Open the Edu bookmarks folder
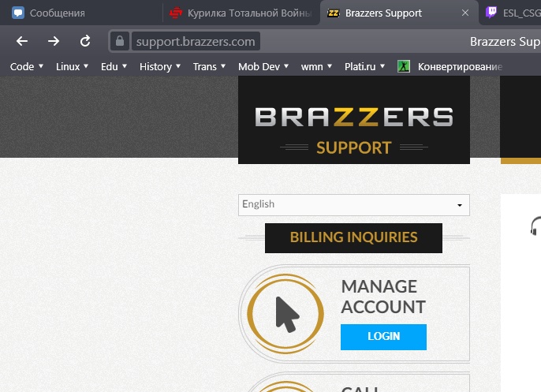The image size is (541, 392). pyautogui.click(x=114, y=66)
